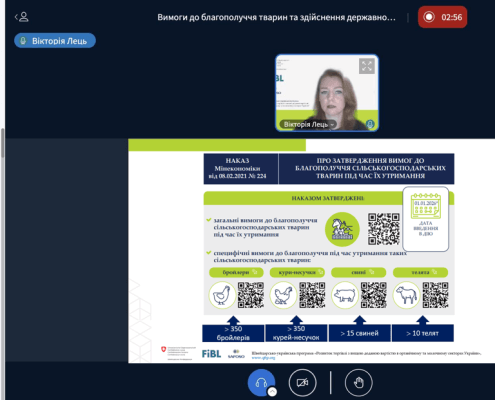Click the microphone status icon on the webcam

pos(370,124)
